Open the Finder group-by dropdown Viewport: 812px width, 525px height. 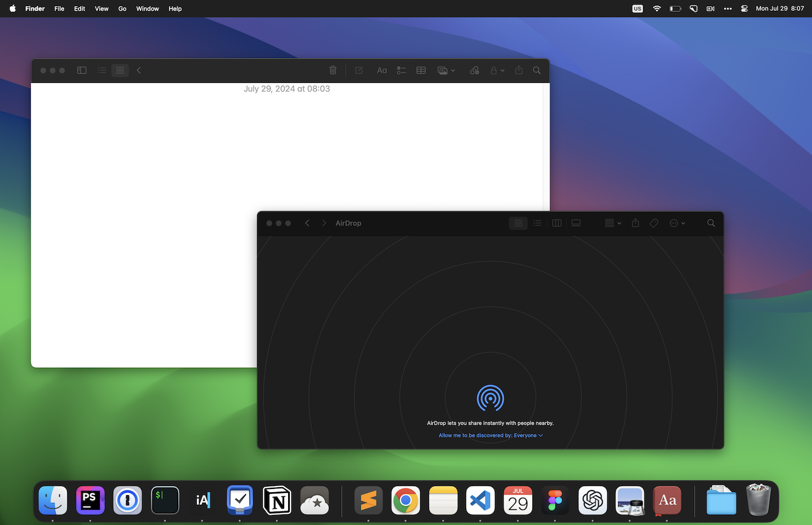pyautogui.click(x=613, y=223)
